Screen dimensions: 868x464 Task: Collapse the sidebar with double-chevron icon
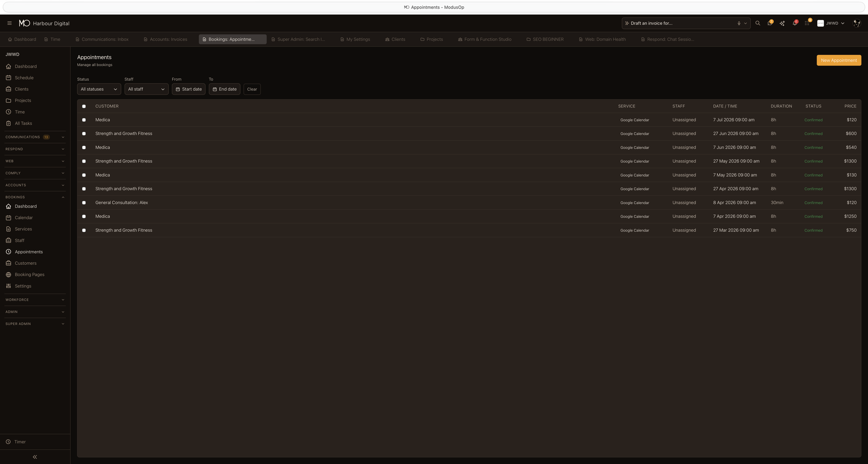35,457
